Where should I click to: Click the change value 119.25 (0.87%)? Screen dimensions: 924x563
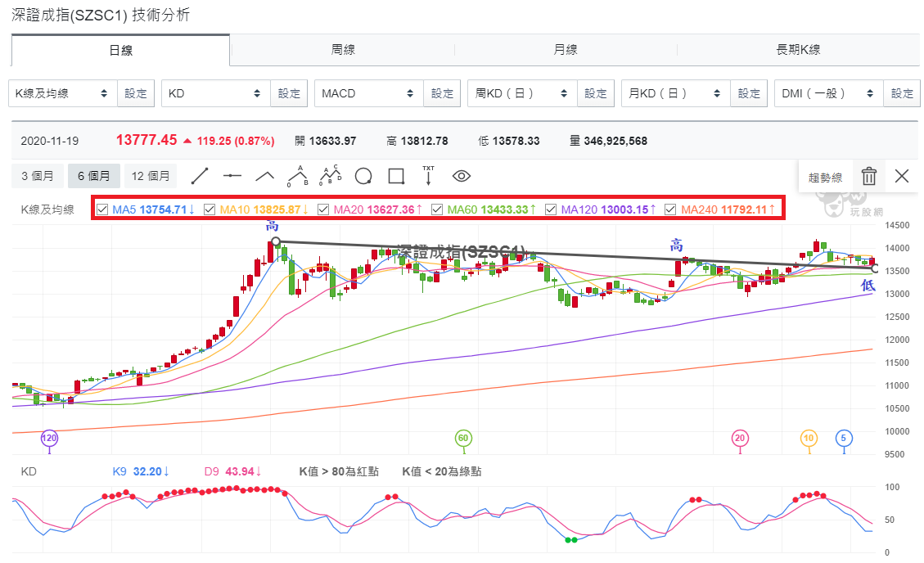point(235,142)
